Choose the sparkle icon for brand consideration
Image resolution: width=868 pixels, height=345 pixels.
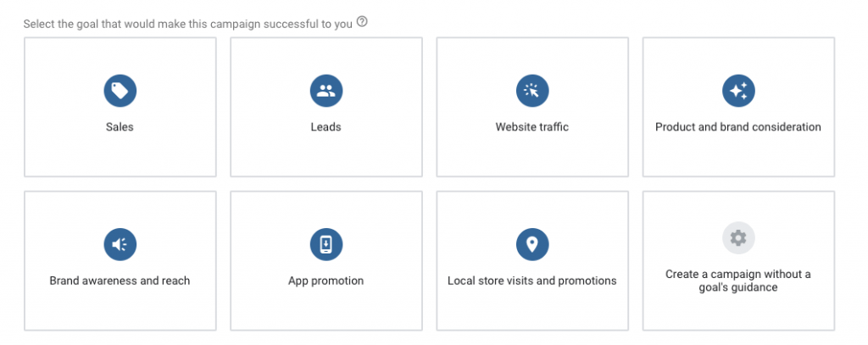click(738, 91)
